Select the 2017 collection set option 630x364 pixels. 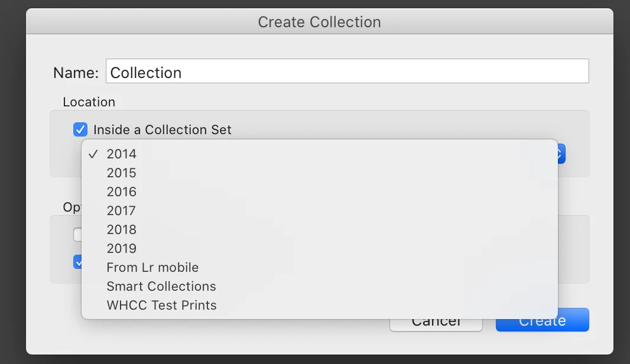point(122,210)
